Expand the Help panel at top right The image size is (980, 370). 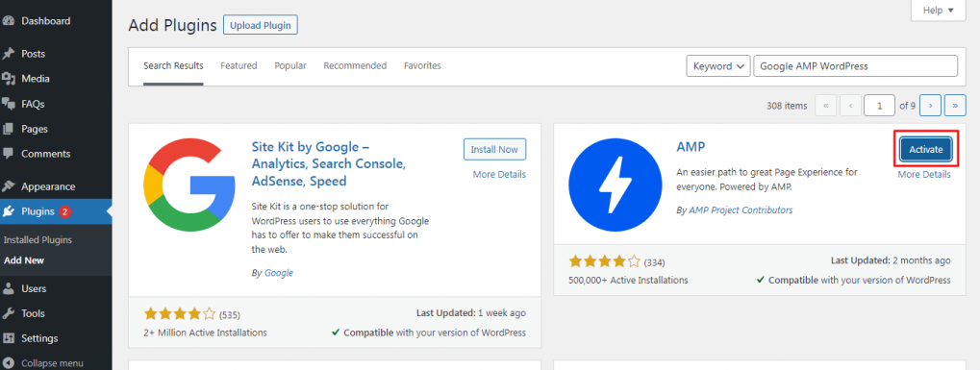pyautogui.click(x=938, y=10)
